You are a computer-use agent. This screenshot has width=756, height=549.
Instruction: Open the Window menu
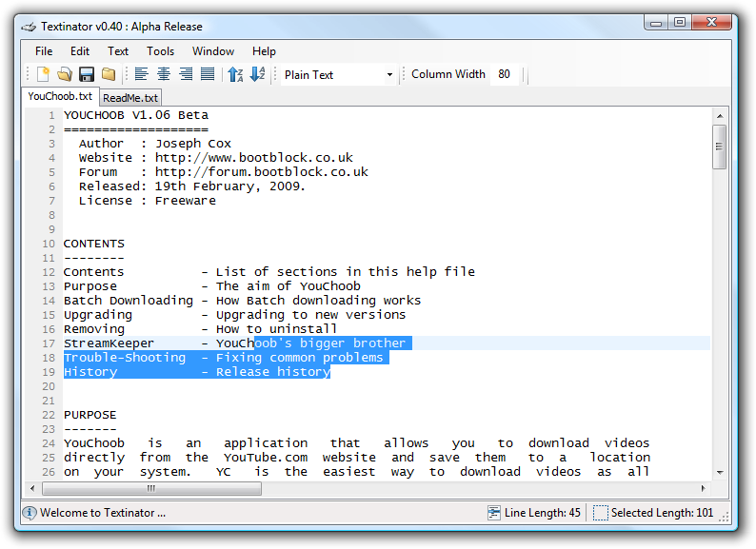pyautogui.click(x=213, y=51)
